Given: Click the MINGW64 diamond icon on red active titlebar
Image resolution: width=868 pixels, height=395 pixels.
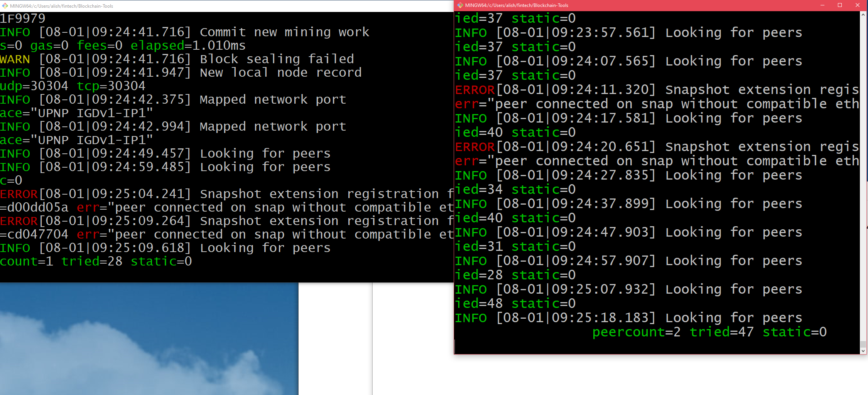Looking at the screenshot, I should (459, 5).
